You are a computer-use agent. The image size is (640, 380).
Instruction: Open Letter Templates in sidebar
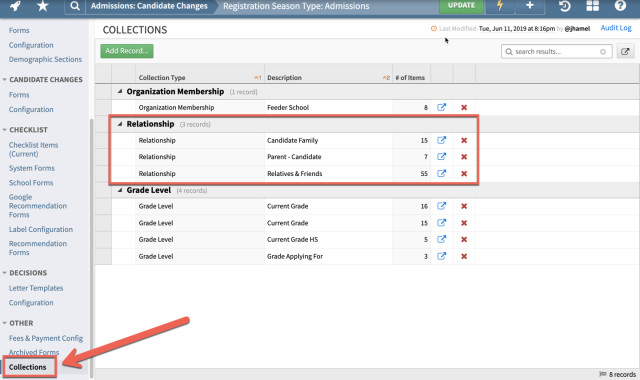[36, 288]
